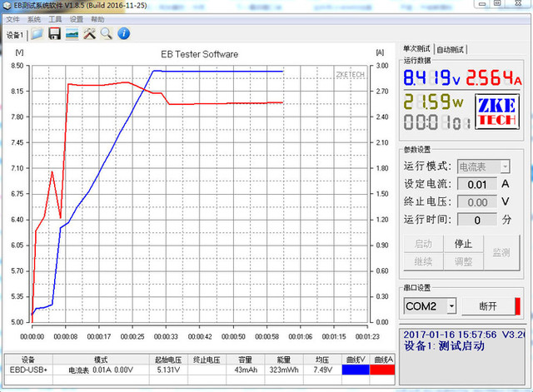Click the 设定电流 field showing 0.01
533x392 pixels.
coord(477,185)
